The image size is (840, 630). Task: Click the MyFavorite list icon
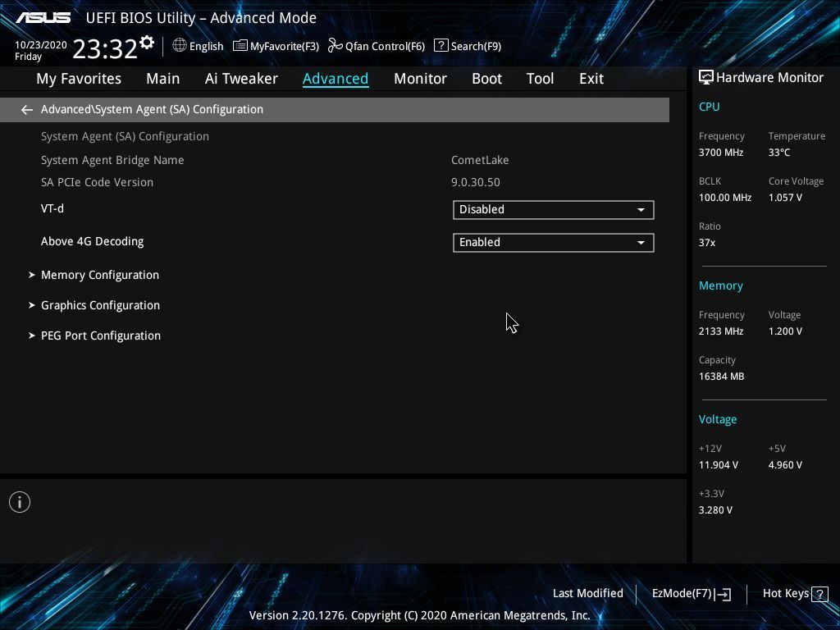coord(240,46)
